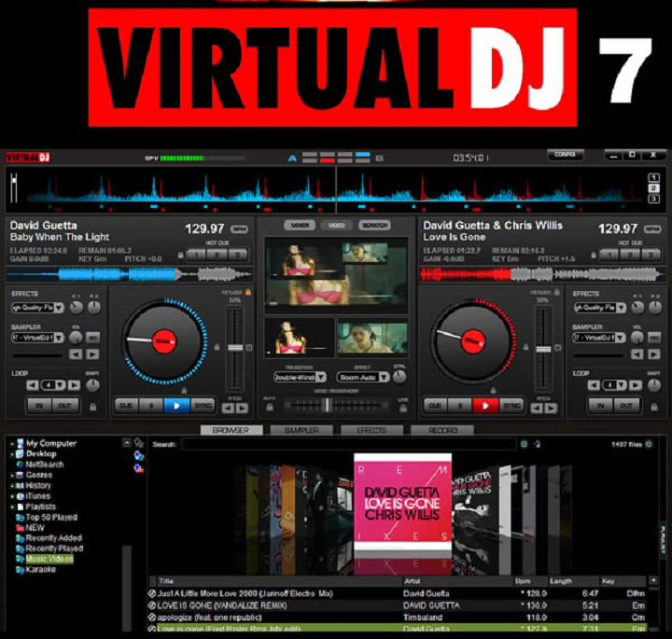Pause the left deck
The width and height of the screenshot is (672, 639).
151,405
